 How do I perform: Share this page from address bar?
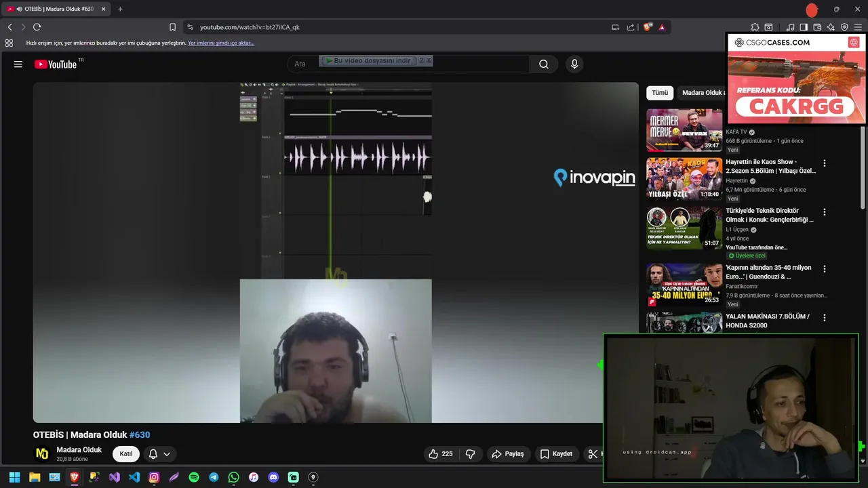[x=631, y=27]
